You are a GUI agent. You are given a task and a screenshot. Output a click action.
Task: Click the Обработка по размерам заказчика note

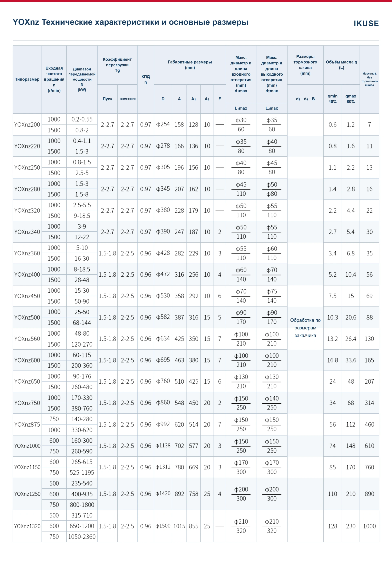305,328
